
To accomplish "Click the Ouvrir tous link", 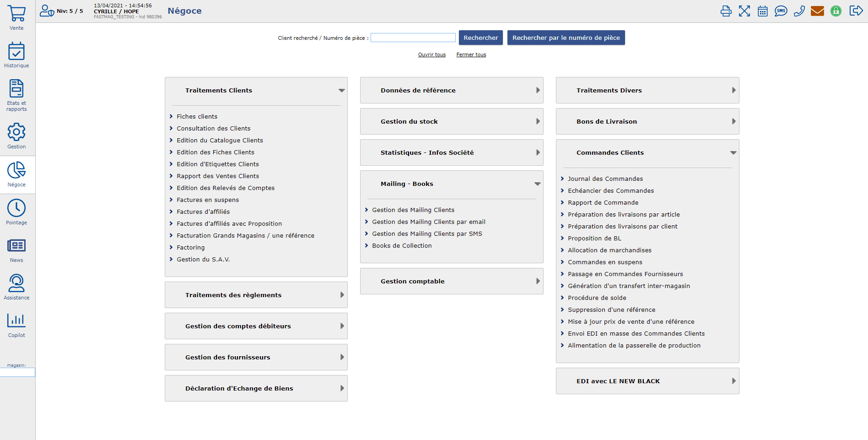I will click(431, 54).
